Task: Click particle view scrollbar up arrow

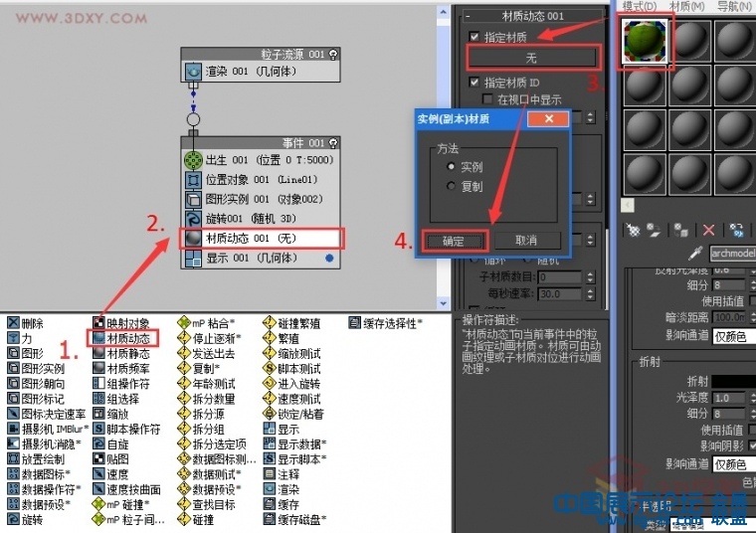Action: [443, 12]
